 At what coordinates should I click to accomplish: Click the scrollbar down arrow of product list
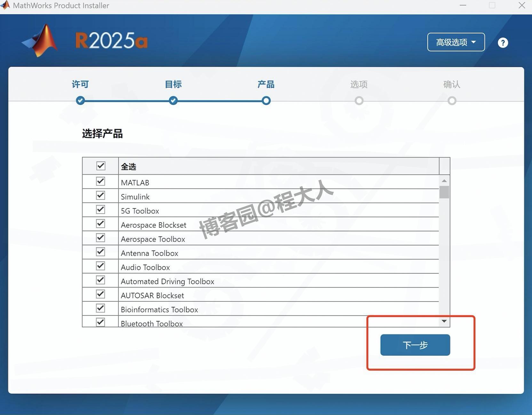coord(444,321)
